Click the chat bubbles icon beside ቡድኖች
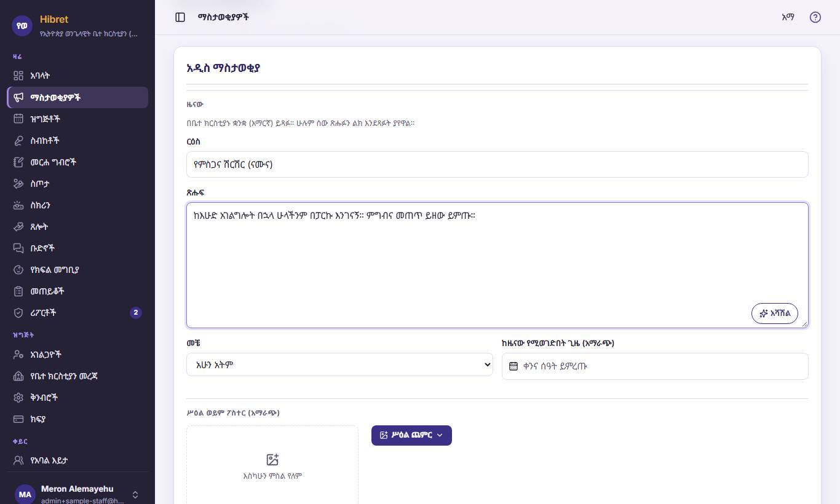Image resolution: width=840 pixels, height=504 pixels. point(18,248)
